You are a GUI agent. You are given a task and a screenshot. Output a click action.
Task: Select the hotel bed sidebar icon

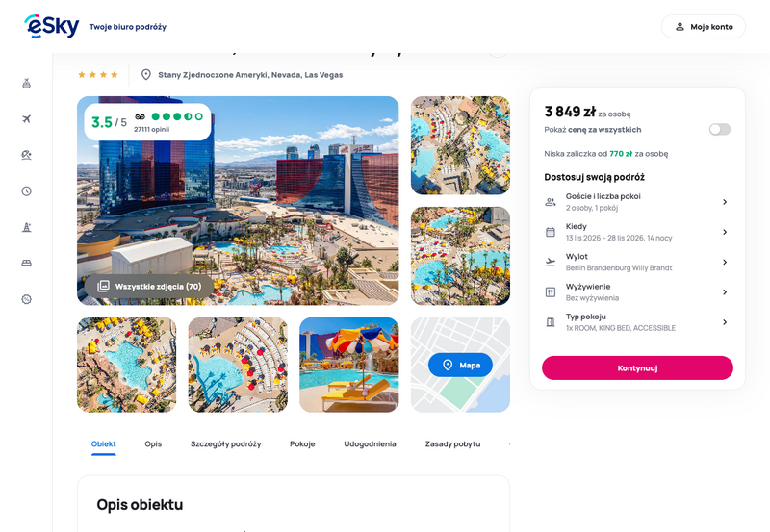[x=27, y=263]
